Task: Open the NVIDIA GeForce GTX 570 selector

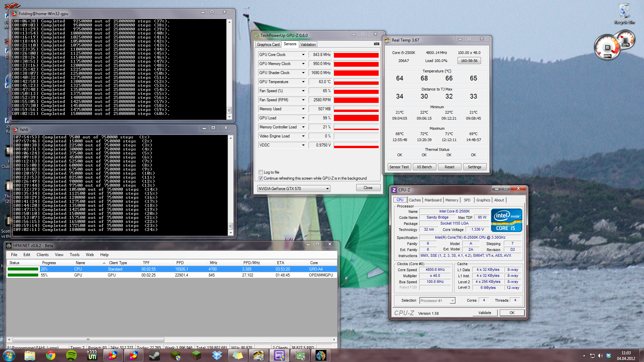Action: coord(293,189)
